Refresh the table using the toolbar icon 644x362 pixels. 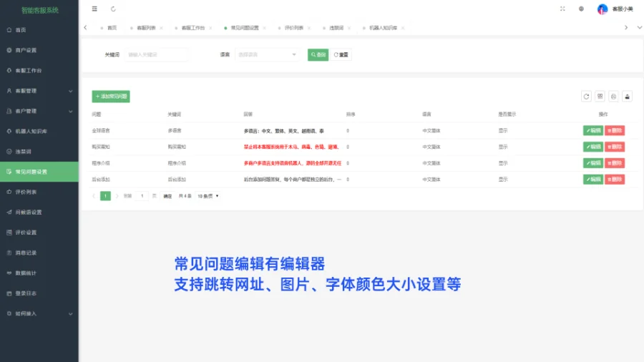(x=586, y=97)
